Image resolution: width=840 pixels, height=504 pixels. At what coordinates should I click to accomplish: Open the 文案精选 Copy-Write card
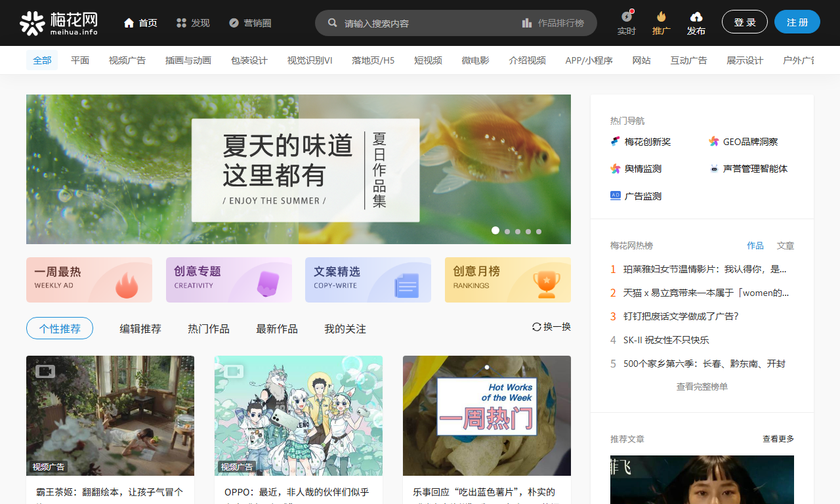(x=368, y=280)
